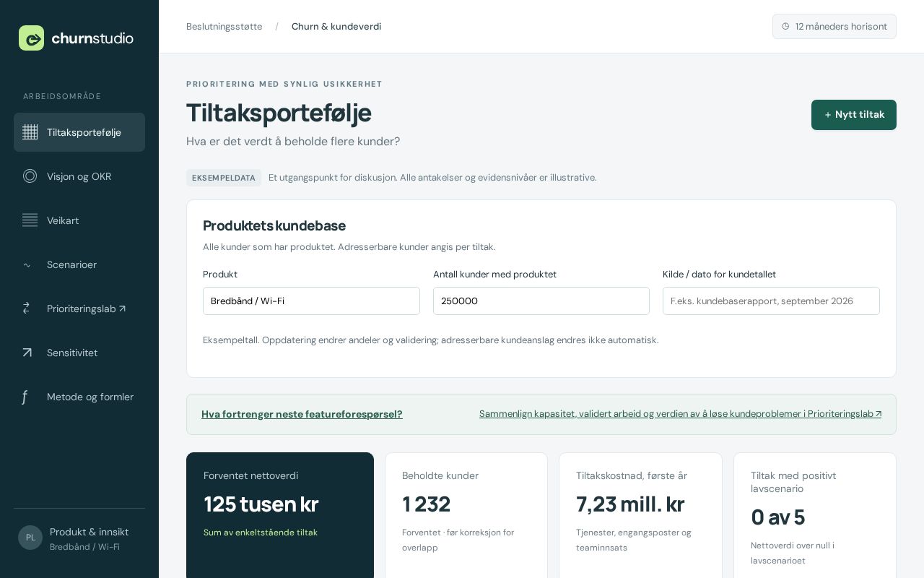Click the PL avatar badge

tap(30, 538)
